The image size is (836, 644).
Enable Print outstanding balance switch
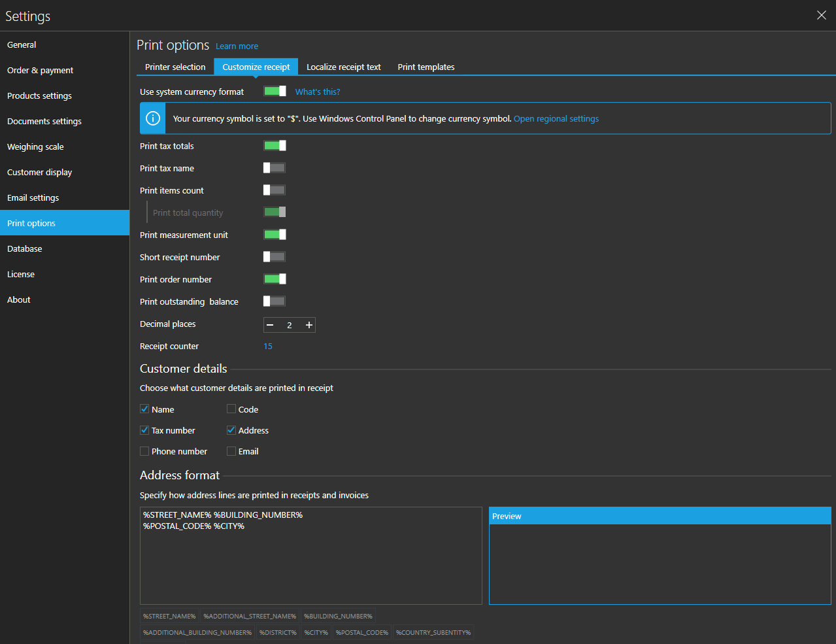pos(275,301)
